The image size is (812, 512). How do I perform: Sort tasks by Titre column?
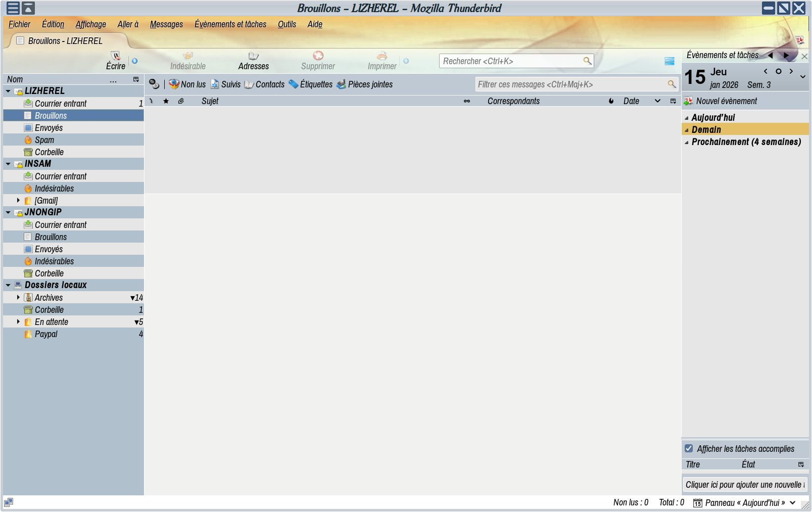tap(693, 464)
